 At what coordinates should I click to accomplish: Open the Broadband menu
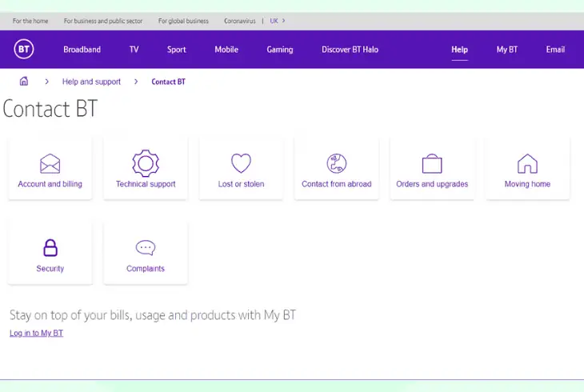pos(82,50)
